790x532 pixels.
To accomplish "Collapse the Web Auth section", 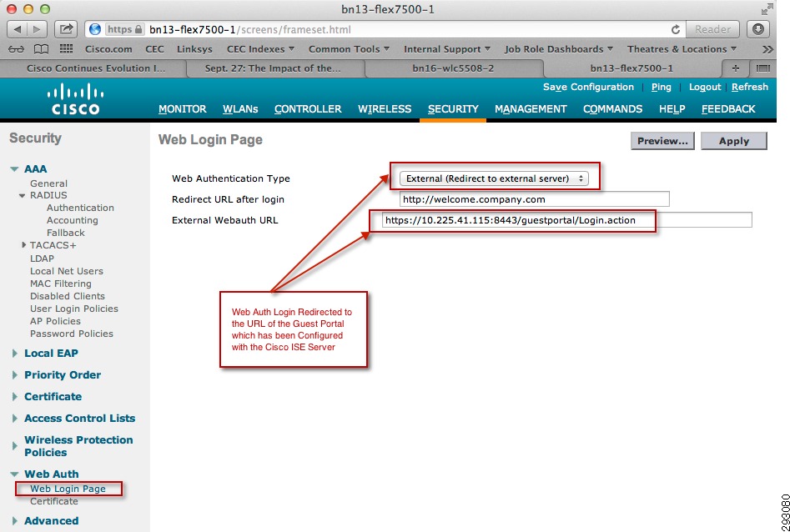I will click(x=15, y=474).
